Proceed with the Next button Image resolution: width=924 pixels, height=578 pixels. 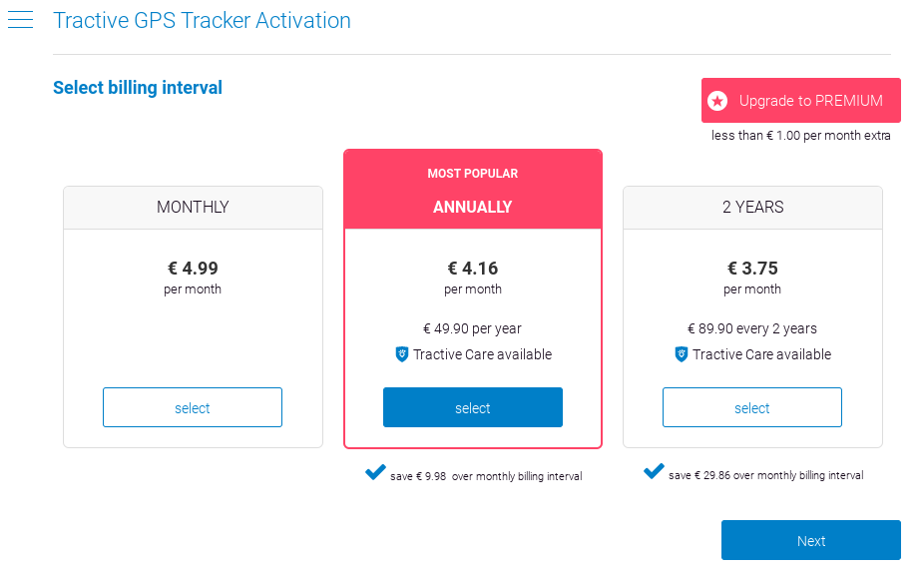(811, 540)
